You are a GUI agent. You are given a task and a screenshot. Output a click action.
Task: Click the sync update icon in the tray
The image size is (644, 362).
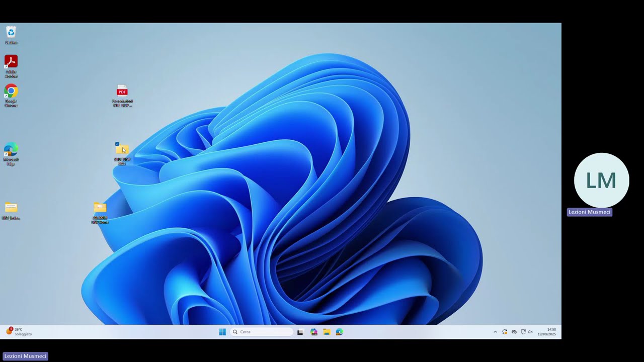(505, 332)
